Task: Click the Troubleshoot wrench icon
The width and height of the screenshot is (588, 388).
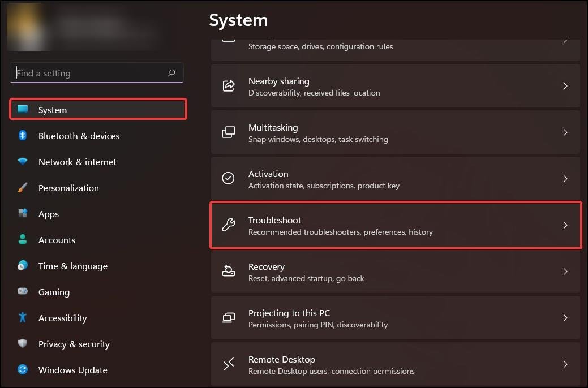Action: pyautogui.click(x=229, y=225)
